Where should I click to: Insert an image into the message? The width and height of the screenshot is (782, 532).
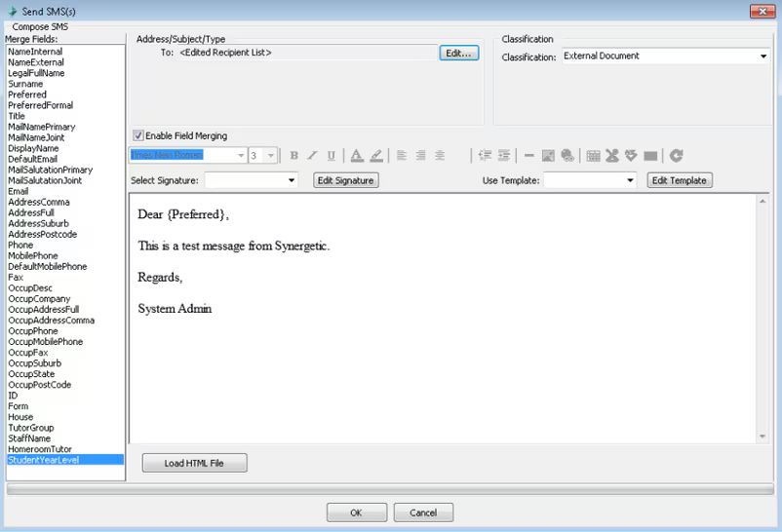pyautogui.click(x=548, y=156)
